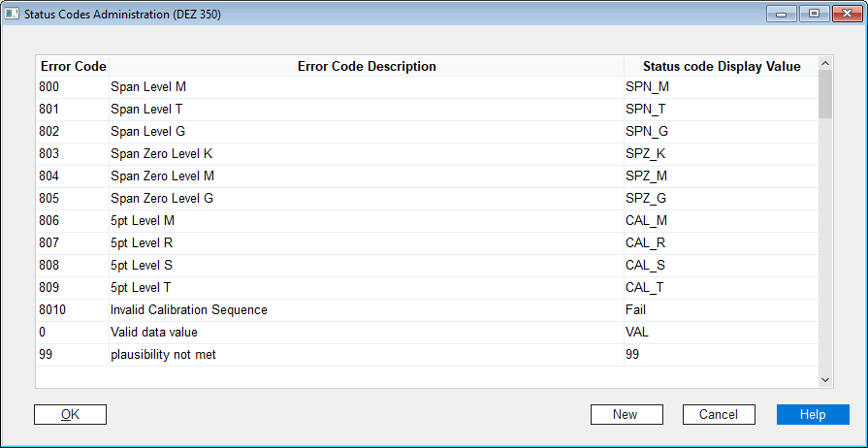Screen dimensions: 868x448
Task: Create a new status code with New
Action: click(x=627, y=414)
